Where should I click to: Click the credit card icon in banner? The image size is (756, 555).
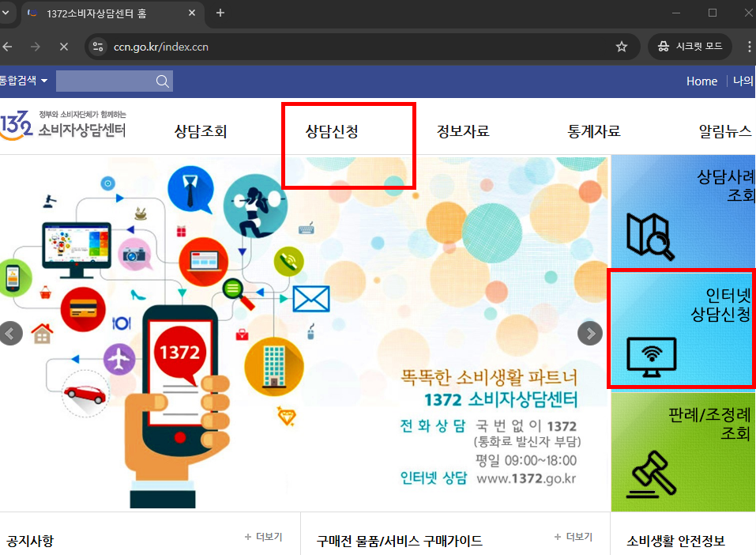point(83,309)
